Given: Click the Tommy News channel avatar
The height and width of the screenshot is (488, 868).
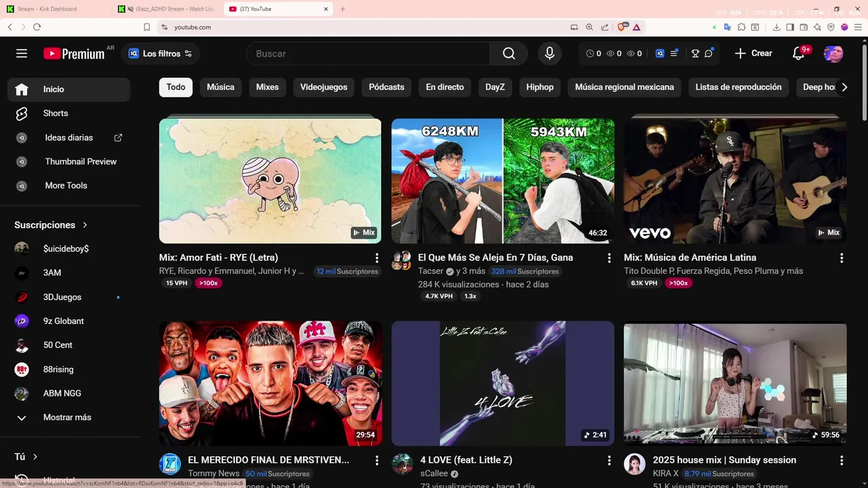Looking at the screenshot, I should point(170,464).
